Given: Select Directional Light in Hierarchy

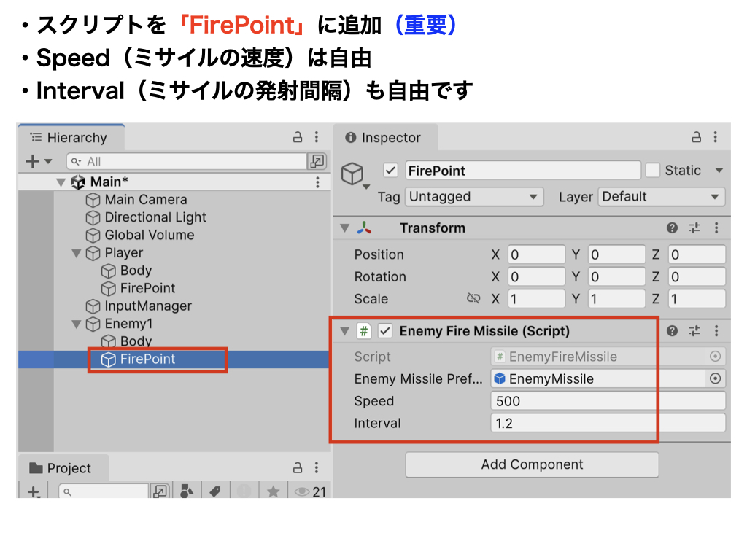Looking at the screenshot, I should [155, 217].
